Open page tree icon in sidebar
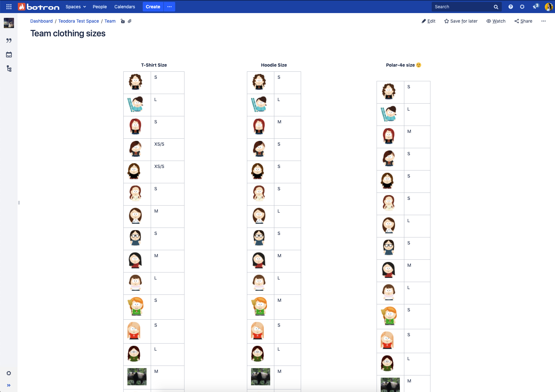This screenshot has width=555, height=392. coord(9,69)
